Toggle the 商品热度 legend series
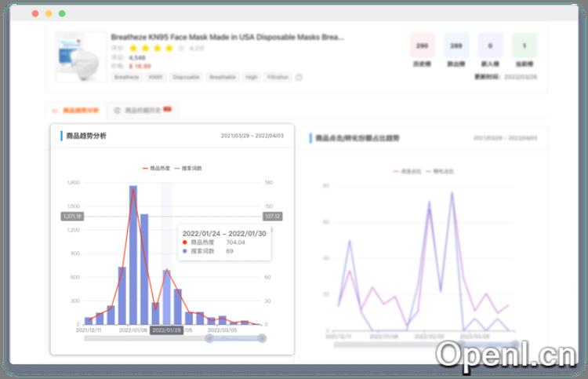Image resolution: width=588 pixels, height=379 pixels. [156, 168]
